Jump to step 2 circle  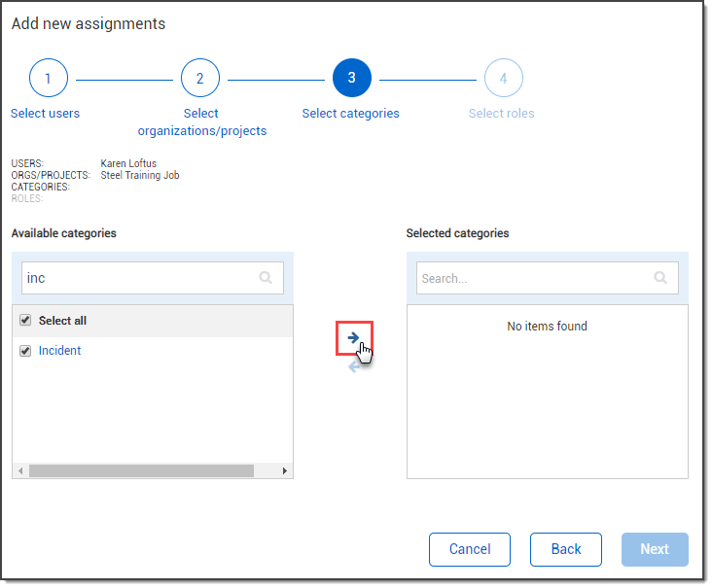click(x=200, y=79)
